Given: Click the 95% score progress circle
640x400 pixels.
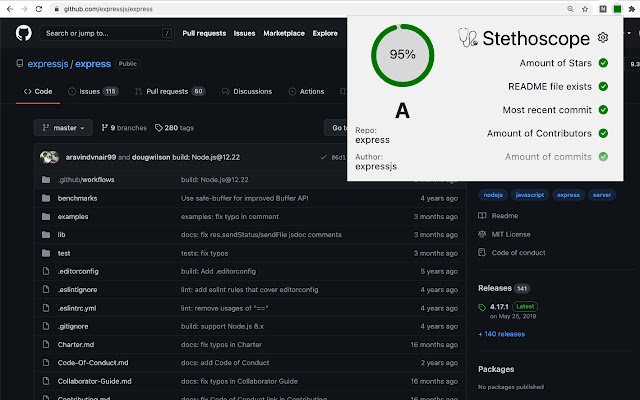Looking at the screenshot, I should point(402,55).
